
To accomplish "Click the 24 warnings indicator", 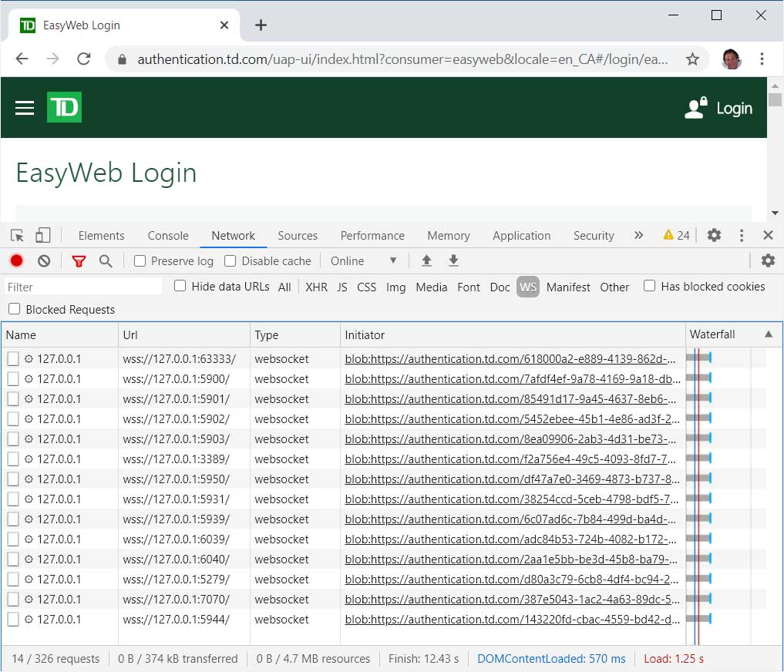I will [x=676, y=235].
